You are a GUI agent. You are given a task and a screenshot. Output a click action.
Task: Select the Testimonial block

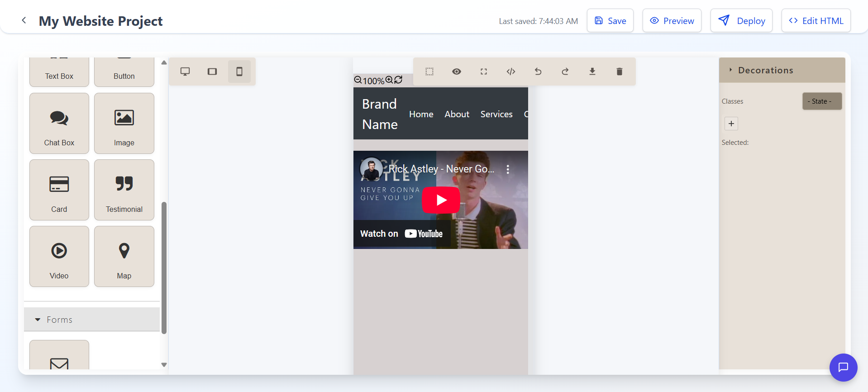point(124,190)
